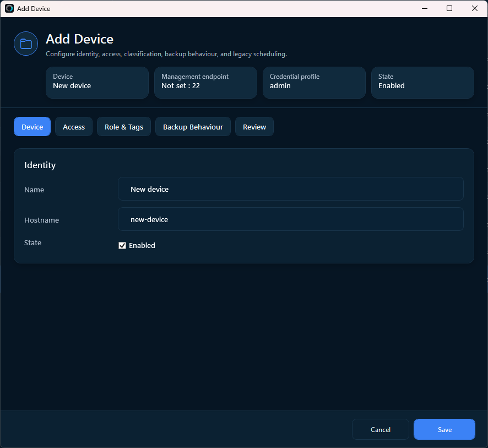Click the Name field label

(x=34, y=190)
